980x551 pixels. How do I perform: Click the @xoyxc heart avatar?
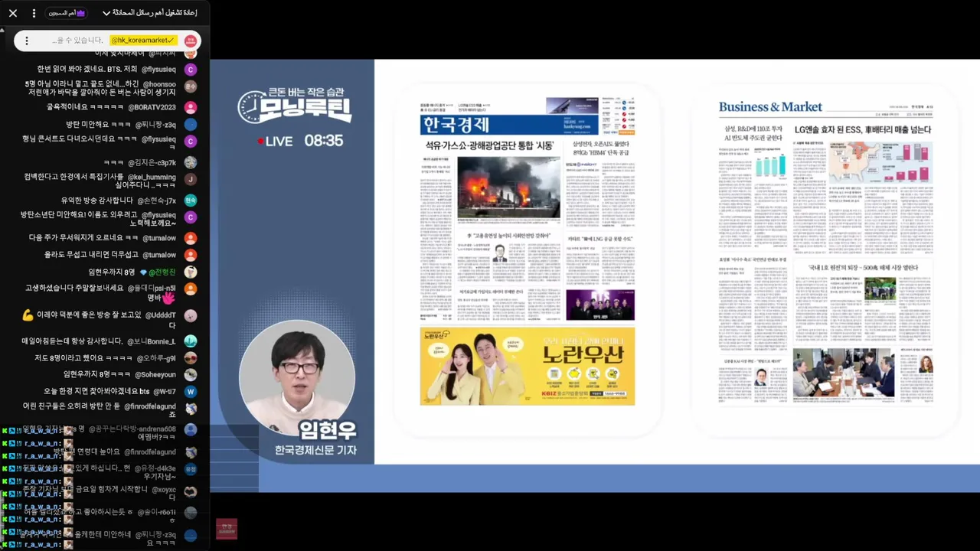click(191, 491)
